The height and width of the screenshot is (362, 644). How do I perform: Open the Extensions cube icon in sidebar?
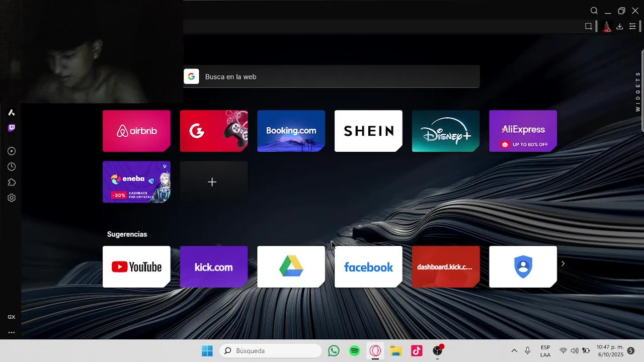pos(11,182)
